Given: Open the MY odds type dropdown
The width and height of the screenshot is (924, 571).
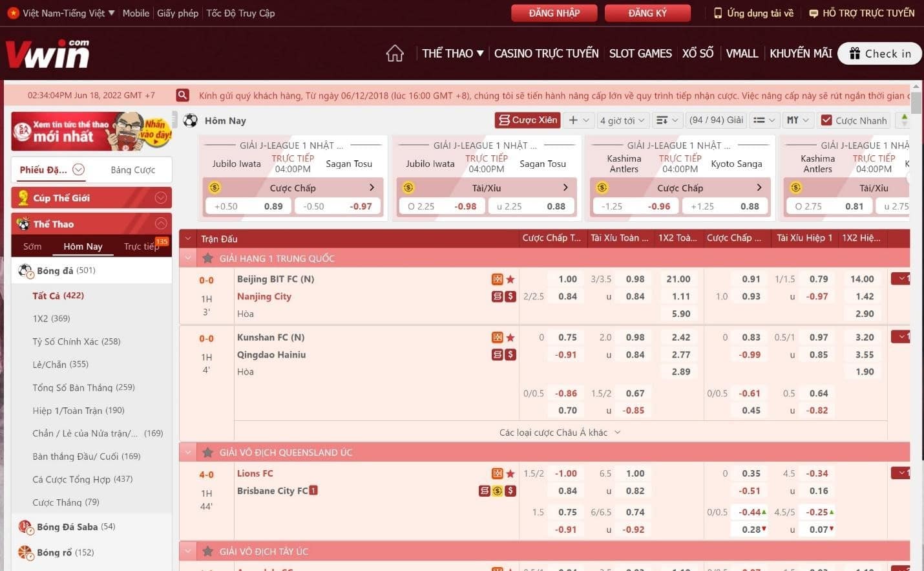Looking at the screenshot, I should (798, 120).
